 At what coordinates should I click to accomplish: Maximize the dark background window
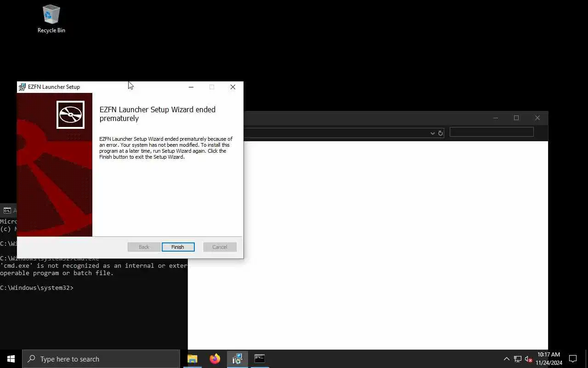pos(516,118)
